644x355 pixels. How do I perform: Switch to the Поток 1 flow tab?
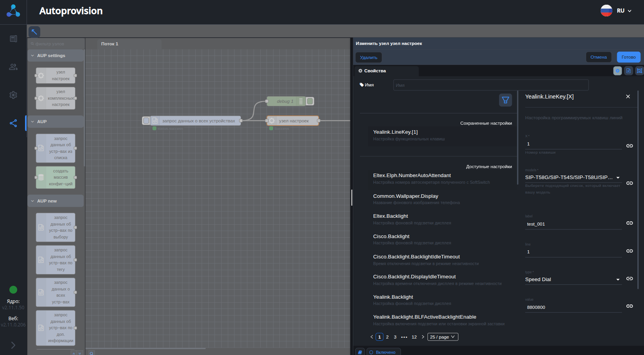[110, 44]
